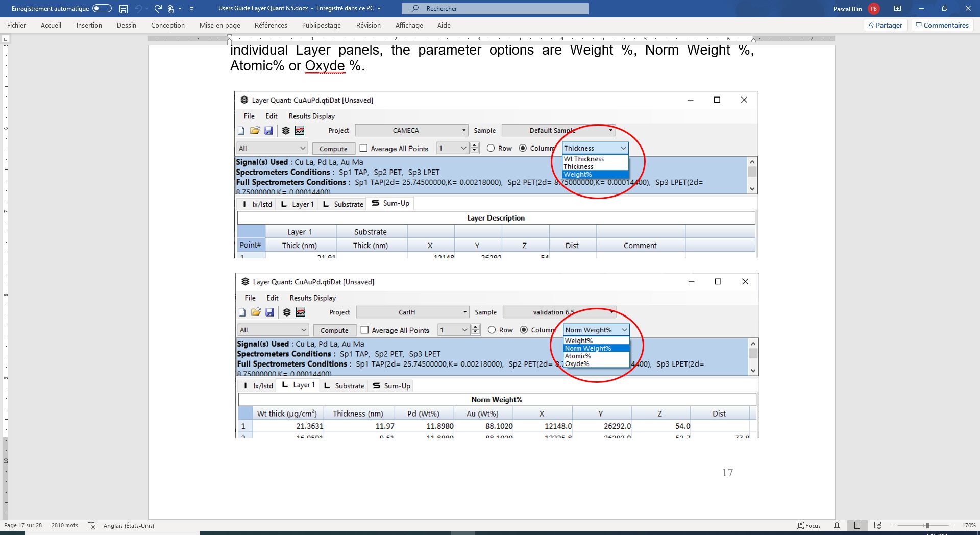Switch to Read Mode view icon
Screen dimensions: 980x535
pos(837,525)
